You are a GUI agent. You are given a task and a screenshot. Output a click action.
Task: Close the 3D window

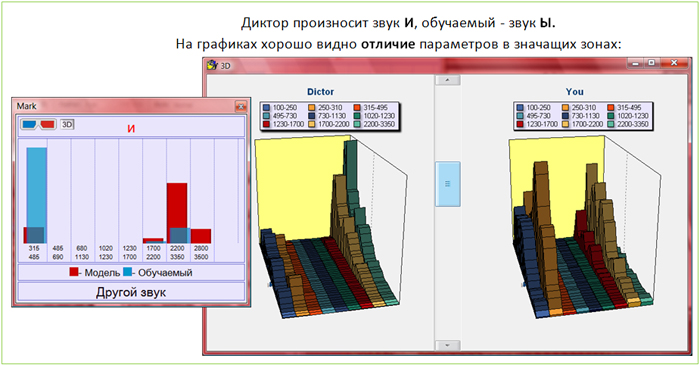(675, 63)
